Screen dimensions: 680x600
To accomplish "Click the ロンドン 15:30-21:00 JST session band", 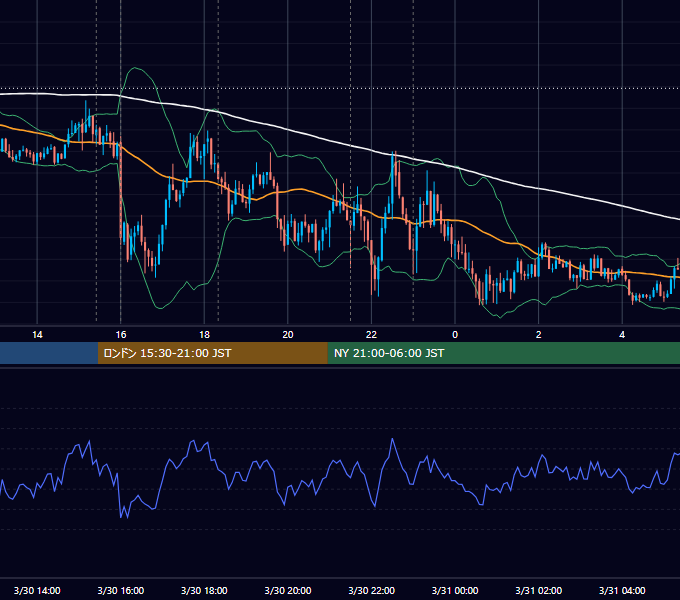I will (212, 353).
